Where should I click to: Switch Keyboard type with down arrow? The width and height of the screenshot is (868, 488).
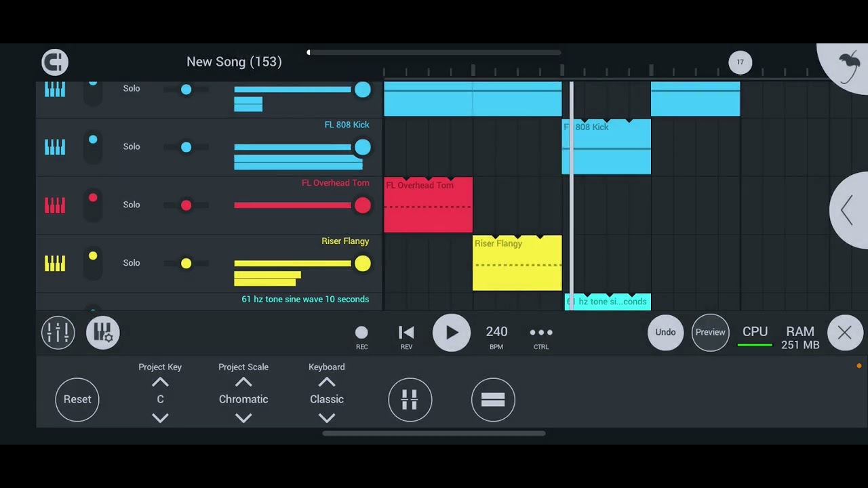coord(327,418)
